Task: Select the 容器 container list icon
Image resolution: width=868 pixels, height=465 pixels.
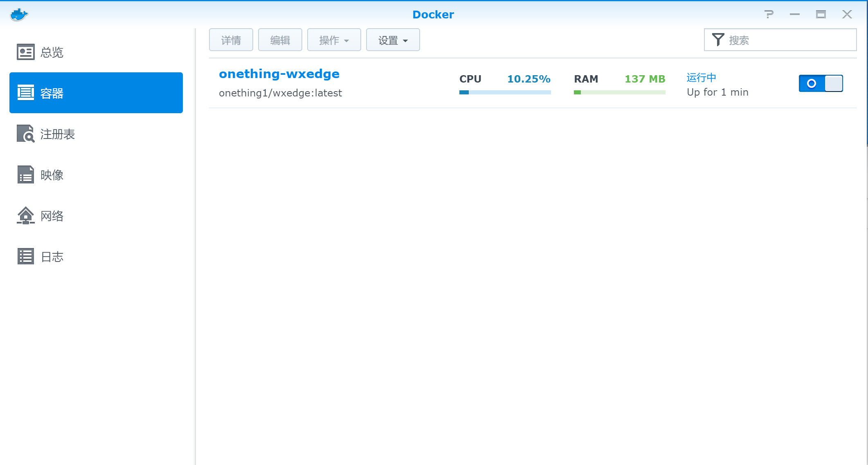Action: [x=25, y=93]
